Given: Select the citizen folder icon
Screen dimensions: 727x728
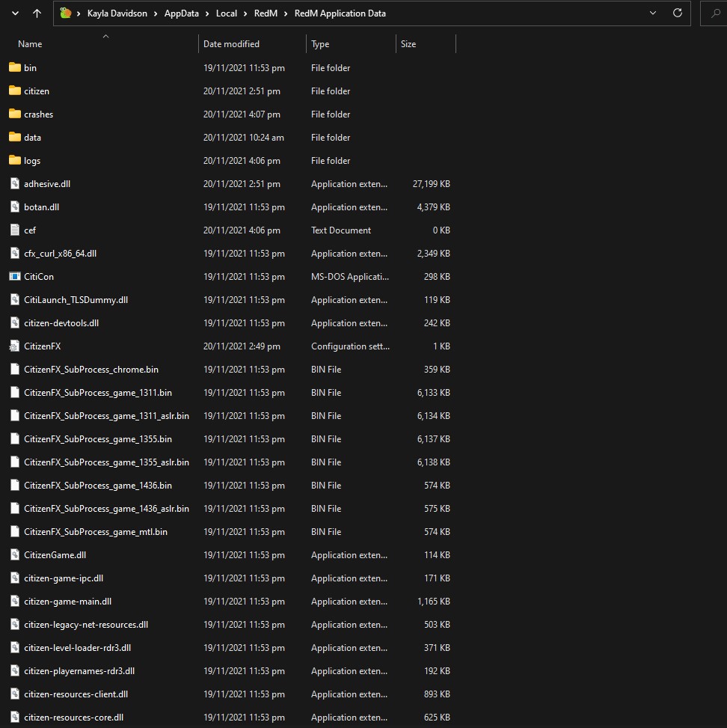Looking at the screenshot, I should (15, 91).
